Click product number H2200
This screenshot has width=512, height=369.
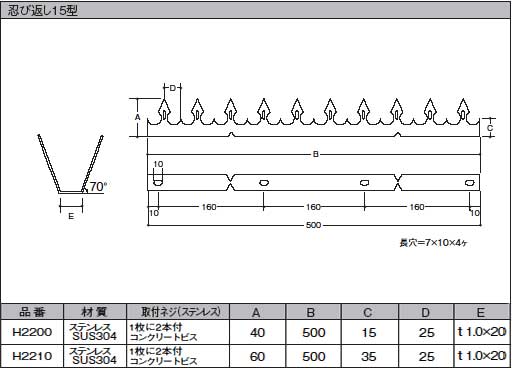32,332
